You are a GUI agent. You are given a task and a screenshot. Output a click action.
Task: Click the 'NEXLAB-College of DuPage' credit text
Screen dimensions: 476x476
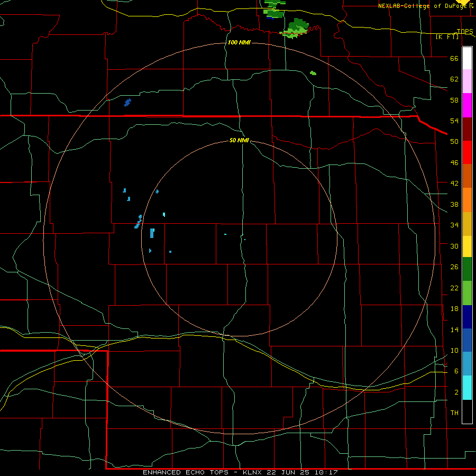click(423, 6)
